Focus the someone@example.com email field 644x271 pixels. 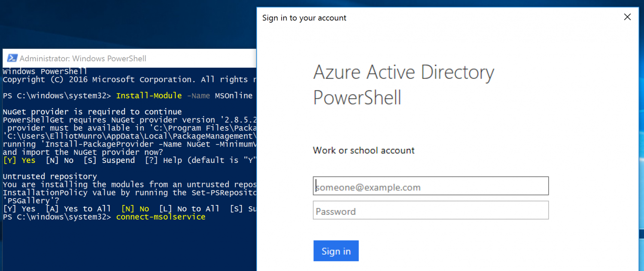431,186
